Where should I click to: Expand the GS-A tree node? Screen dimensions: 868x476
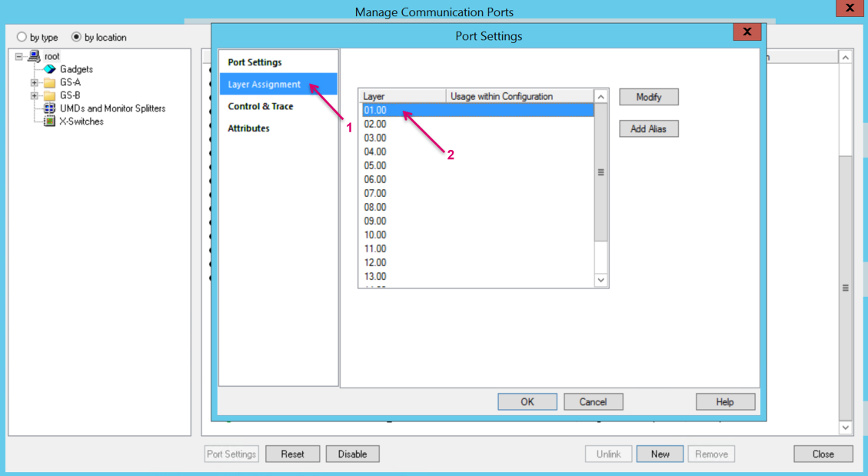pos(34,82)
